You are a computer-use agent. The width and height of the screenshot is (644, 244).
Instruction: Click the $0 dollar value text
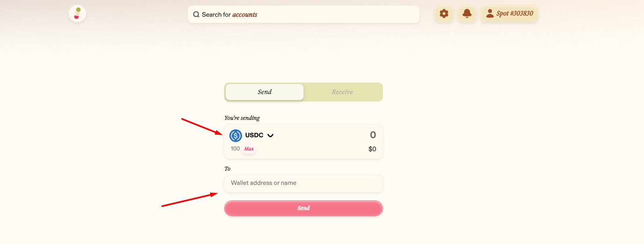pos(372,149)
